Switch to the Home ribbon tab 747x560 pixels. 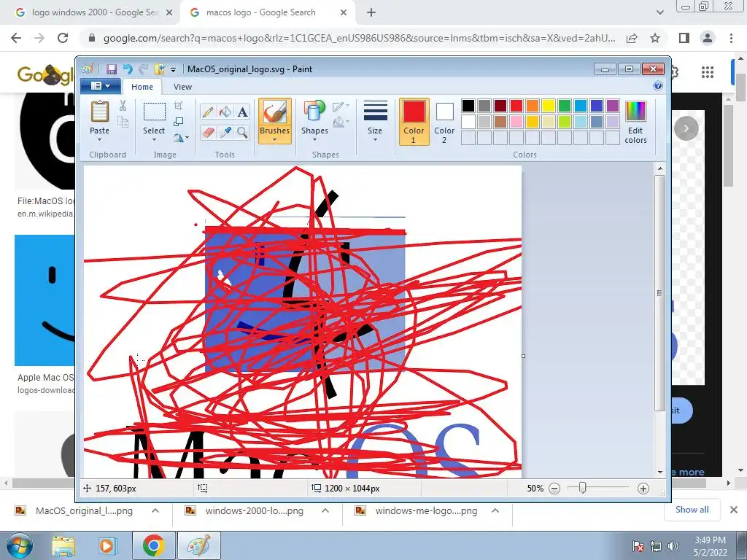coord(142,87)
